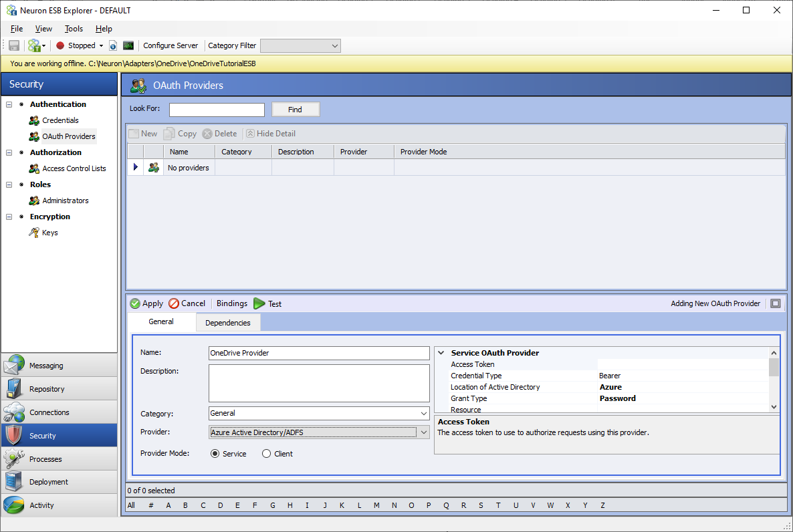Click the Bindings button

click(231, 303)
